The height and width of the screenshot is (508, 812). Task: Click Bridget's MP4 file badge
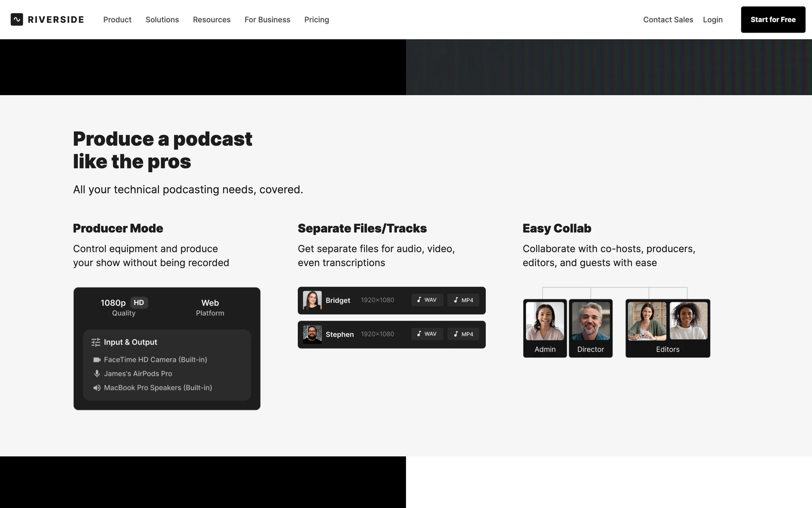tap(463, 300)
